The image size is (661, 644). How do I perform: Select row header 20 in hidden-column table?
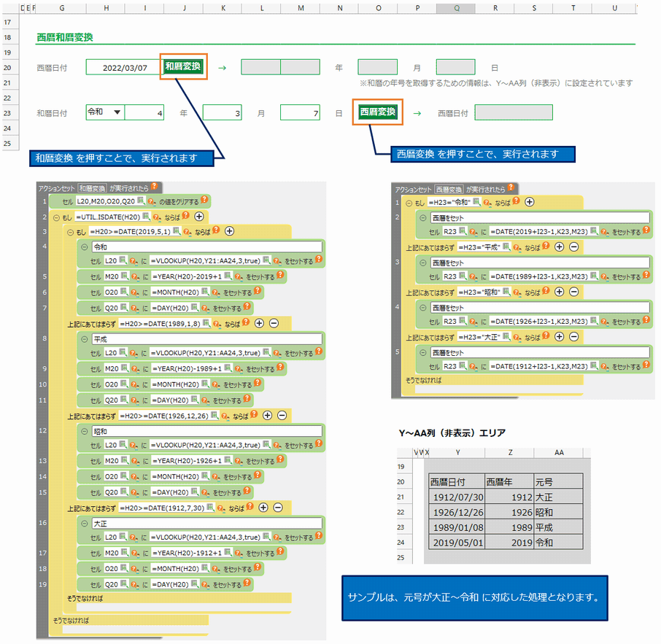(401, 482)
